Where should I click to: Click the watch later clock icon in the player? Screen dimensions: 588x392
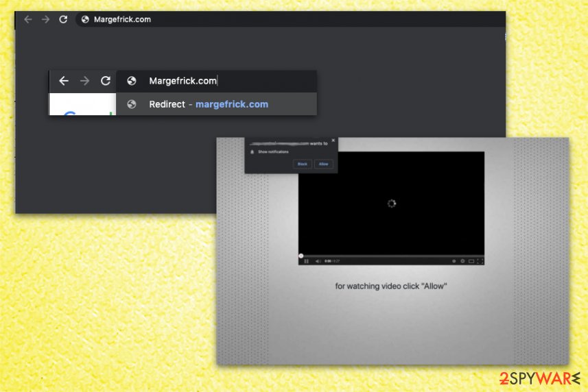click(x=454, y=261)
